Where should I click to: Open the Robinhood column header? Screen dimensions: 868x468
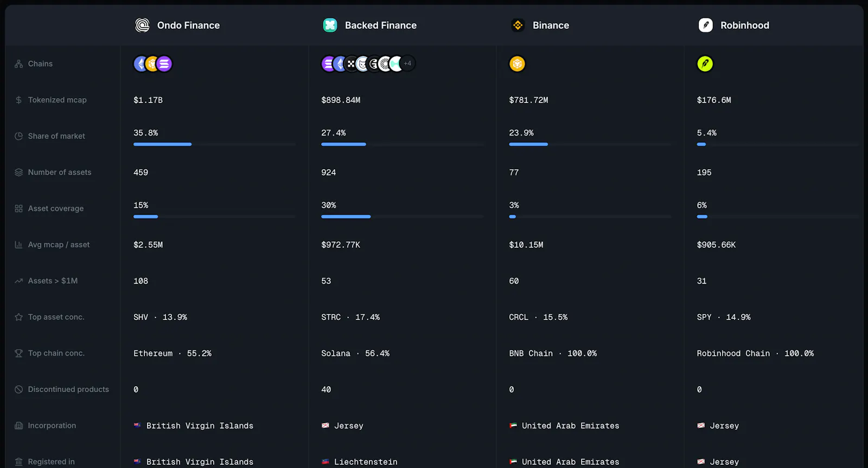745,25
